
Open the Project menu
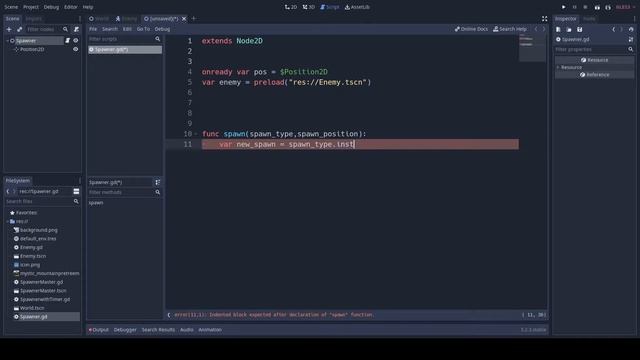pyautogui.click(x=31, y=7)
